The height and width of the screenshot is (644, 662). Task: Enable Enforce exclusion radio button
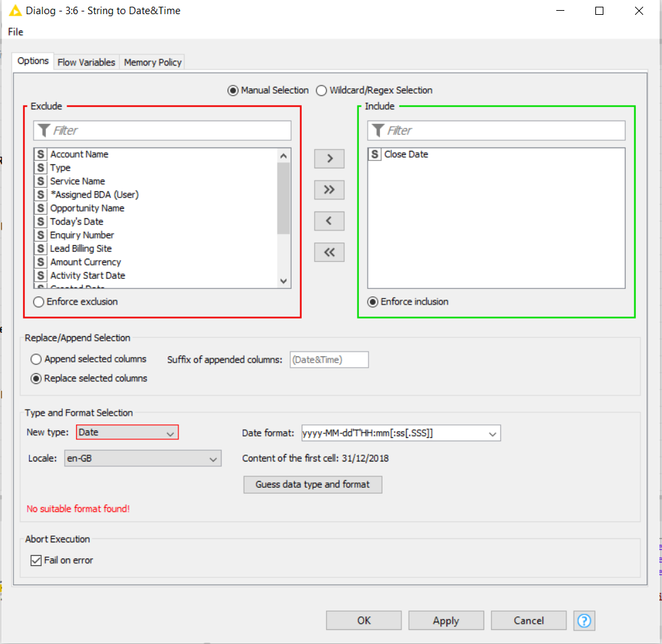[x=38, y=302]
